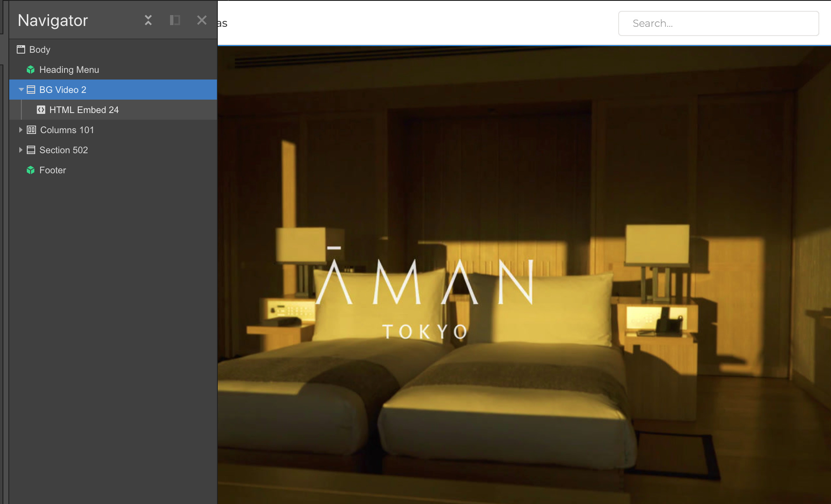Click the green Heading Menu symbol icon
831x504 pixels.
point(31,69)
